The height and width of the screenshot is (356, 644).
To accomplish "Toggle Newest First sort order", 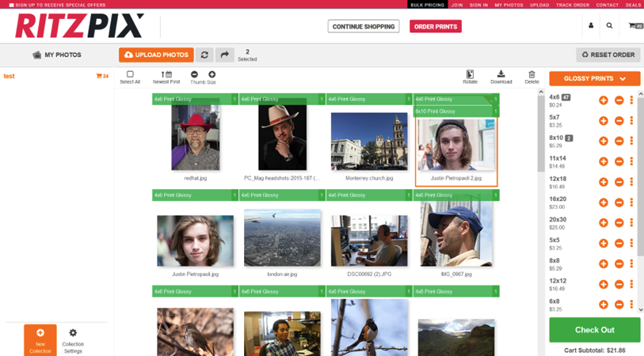I will click(x=166, y=74).
